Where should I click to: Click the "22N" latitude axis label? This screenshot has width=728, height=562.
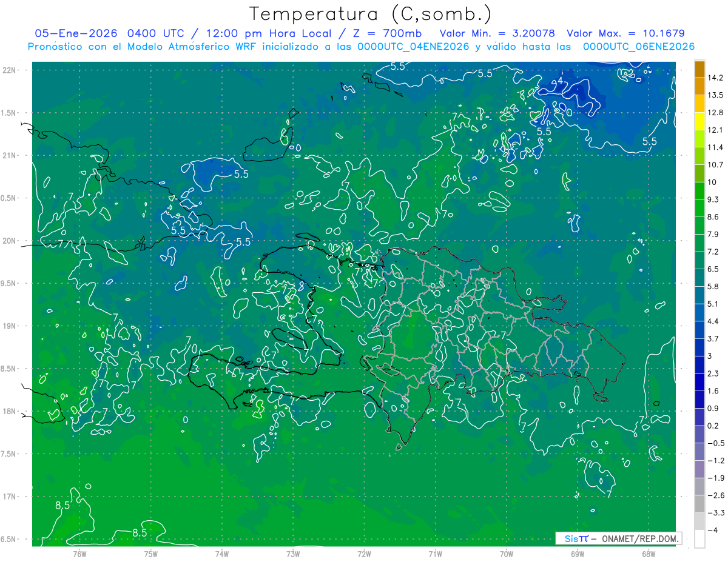[10, 70]
